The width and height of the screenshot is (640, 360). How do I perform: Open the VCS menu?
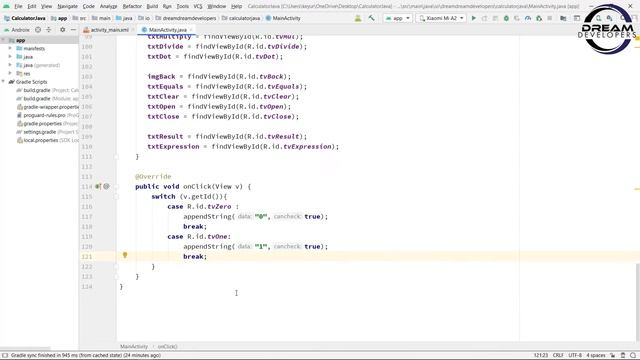(198, 7)
